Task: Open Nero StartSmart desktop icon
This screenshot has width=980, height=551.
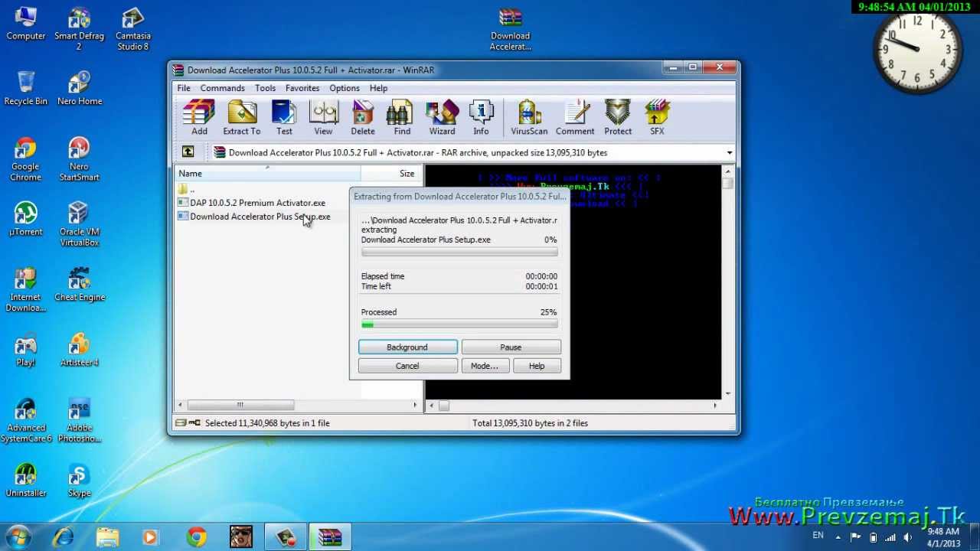Action: pos(79,159)
